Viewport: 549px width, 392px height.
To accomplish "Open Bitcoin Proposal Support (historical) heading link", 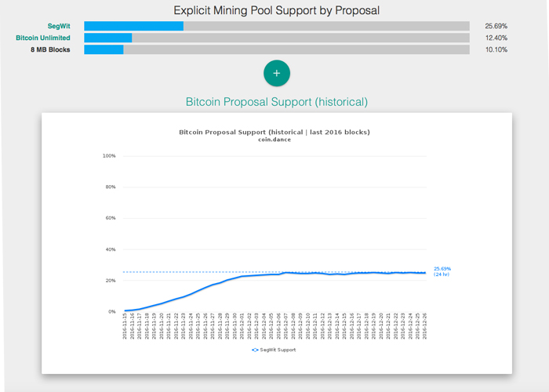I will coord(277,102).
